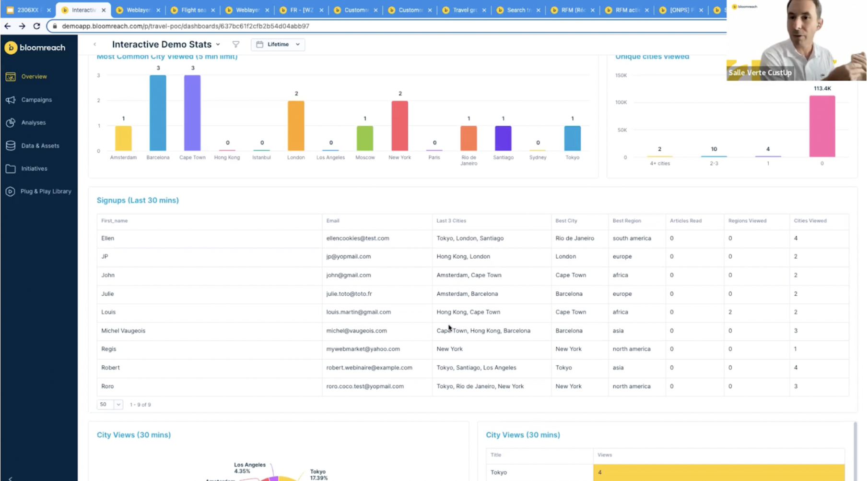Open Campaigns megaphone icon
The image size is (868, 481).
point(11,100)
